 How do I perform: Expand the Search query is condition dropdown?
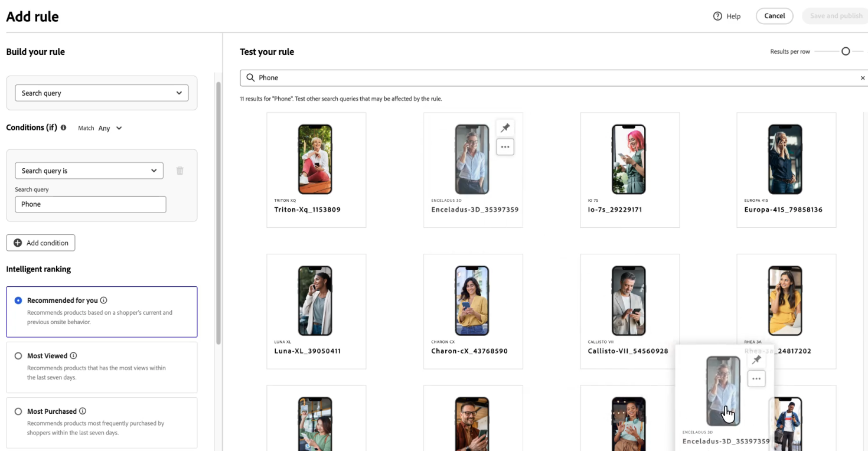tap(89, 171)
